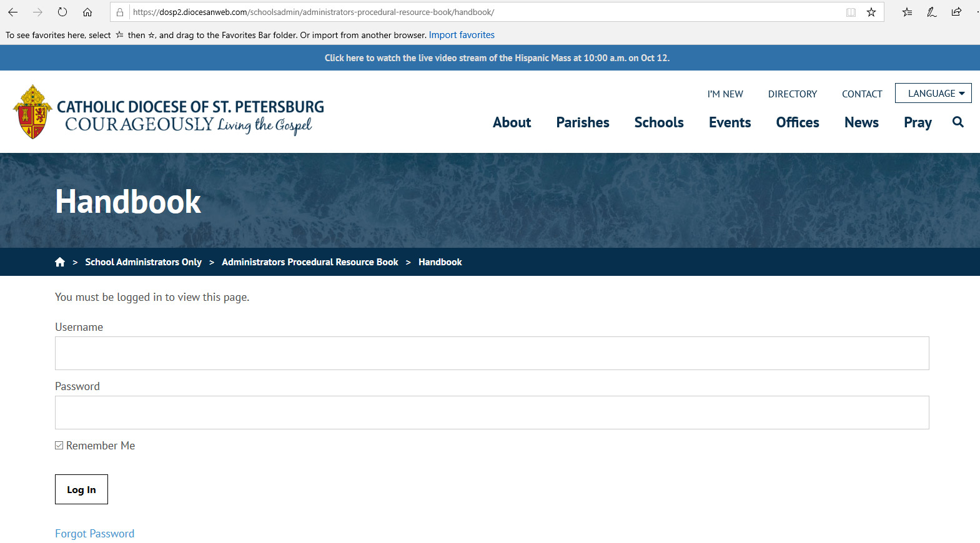Focus the Password input field
This screenshot has width=980, height=543.
coord(492,413)
